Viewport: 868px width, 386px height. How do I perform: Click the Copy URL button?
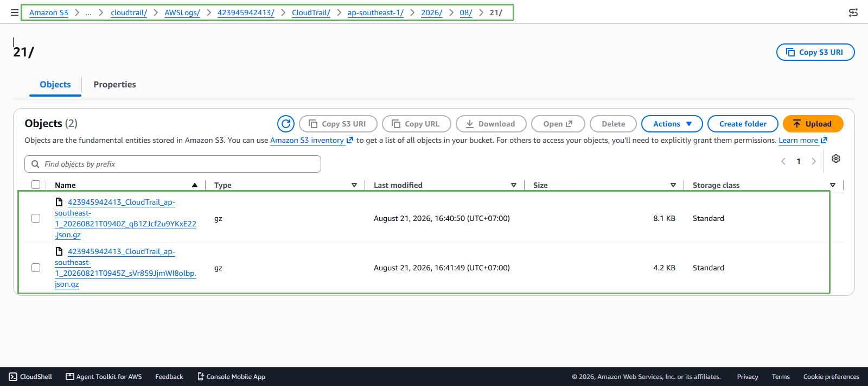(416, 124)
